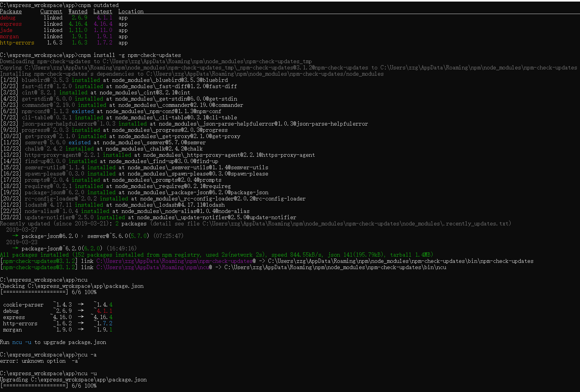Image resolution: width=580 pixels, height=392 pixels.
Task: Click link path ending 'npm-check-updates@' in magenta
Action: coord(176,261)
